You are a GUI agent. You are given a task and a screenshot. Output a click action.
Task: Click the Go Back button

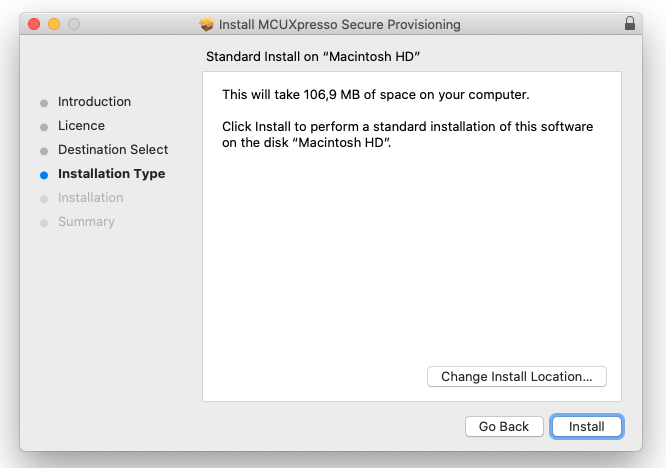[504, 427]
